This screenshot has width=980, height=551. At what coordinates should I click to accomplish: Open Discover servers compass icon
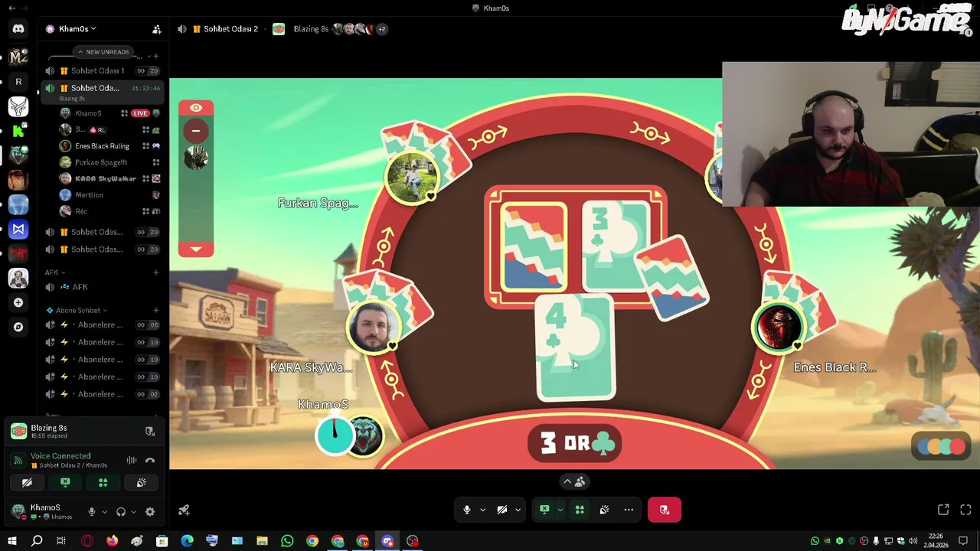click(x=18, y=327)
